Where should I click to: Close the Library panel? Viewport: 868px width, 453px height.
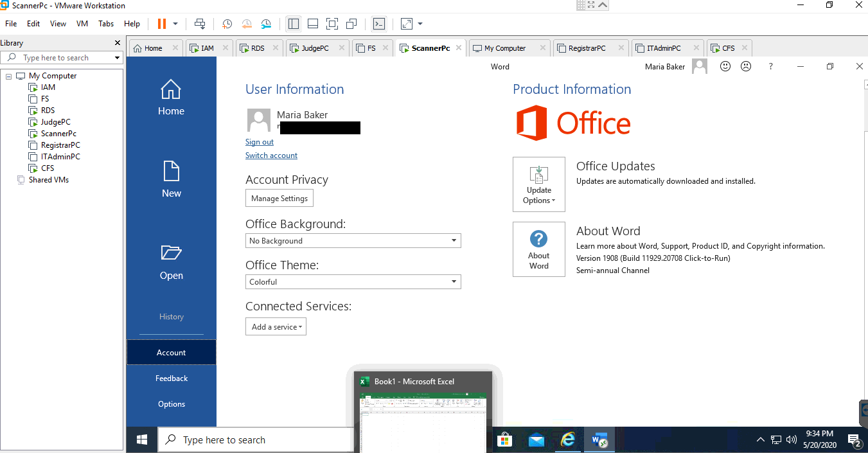pyautogui.click(x=118, y=43)
